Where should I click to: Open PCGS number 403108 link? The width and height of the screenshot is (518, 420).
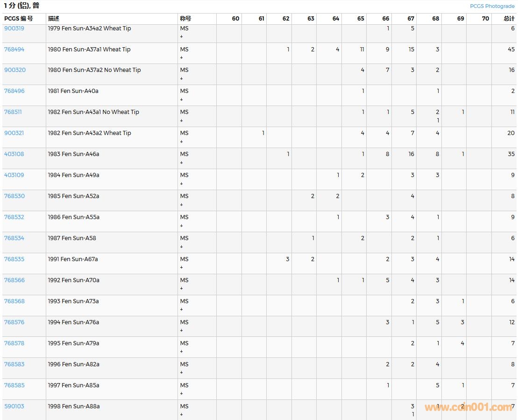pyautogui.click(x=14, y=154)
